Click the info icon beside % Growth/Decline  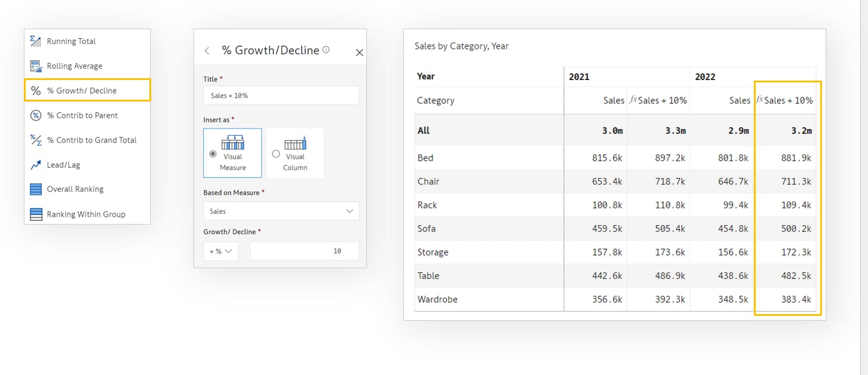coord(326,50)
